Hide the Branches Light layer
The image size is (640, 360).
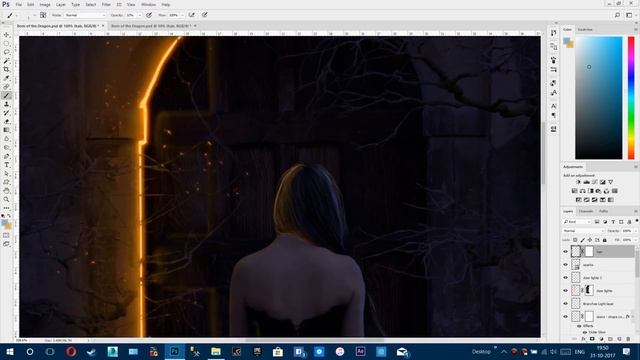[566, 304]
